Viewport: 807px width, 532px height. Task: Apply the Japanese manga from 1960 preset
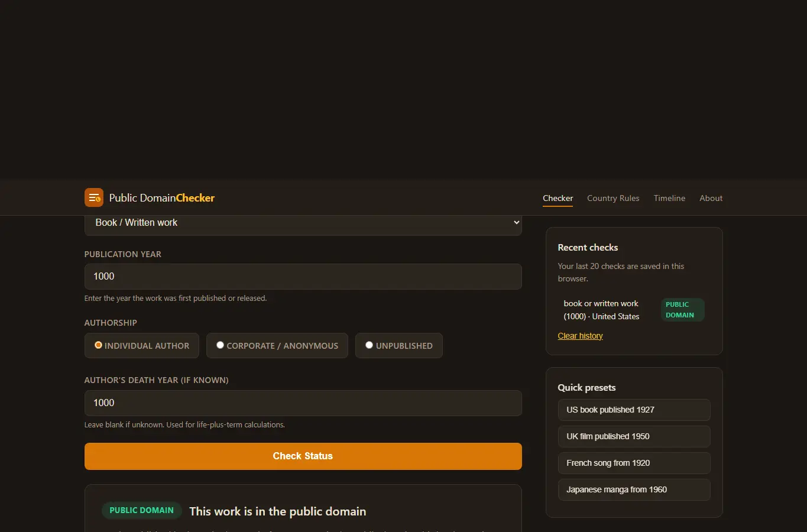(x=634, y=489)
